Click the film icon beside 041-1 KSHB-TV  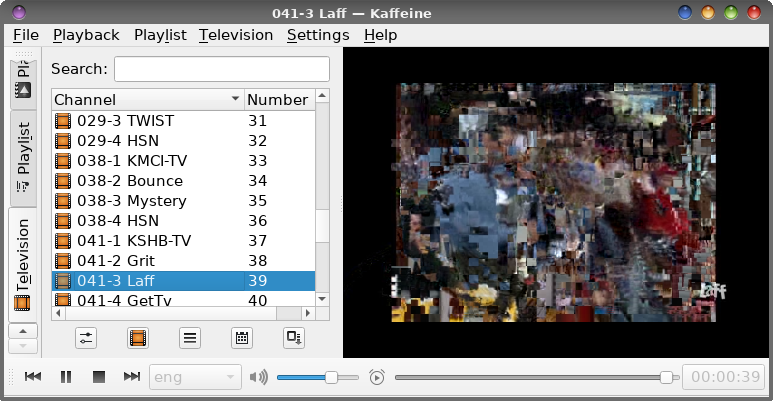[63, 241]
